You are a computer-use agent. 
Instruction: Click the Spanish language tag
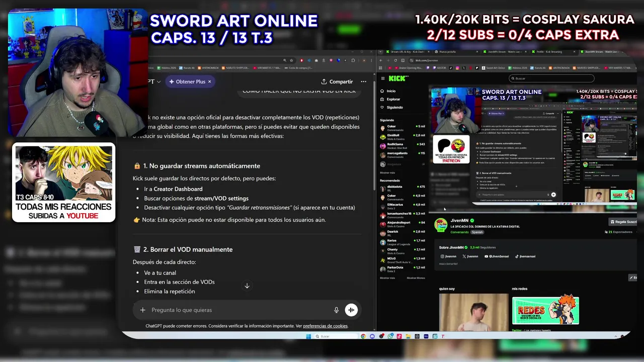(x=477, y=232)
